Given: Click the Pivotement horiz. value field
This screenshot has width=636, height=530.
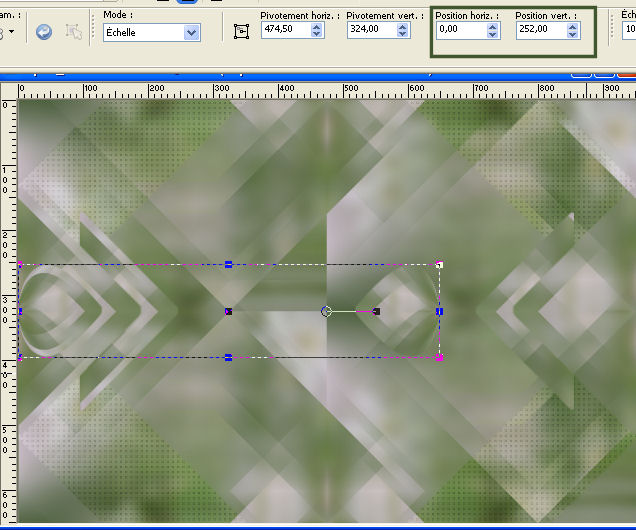Looking at the screenshot, I should pos(286,29).
